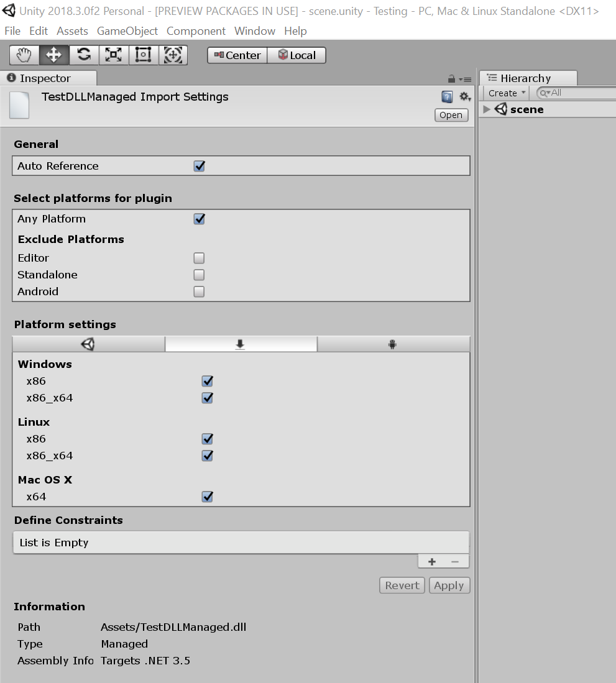Open the Inspector panel options menu
This screenshot has width=616, height=683.
(466, 80)
